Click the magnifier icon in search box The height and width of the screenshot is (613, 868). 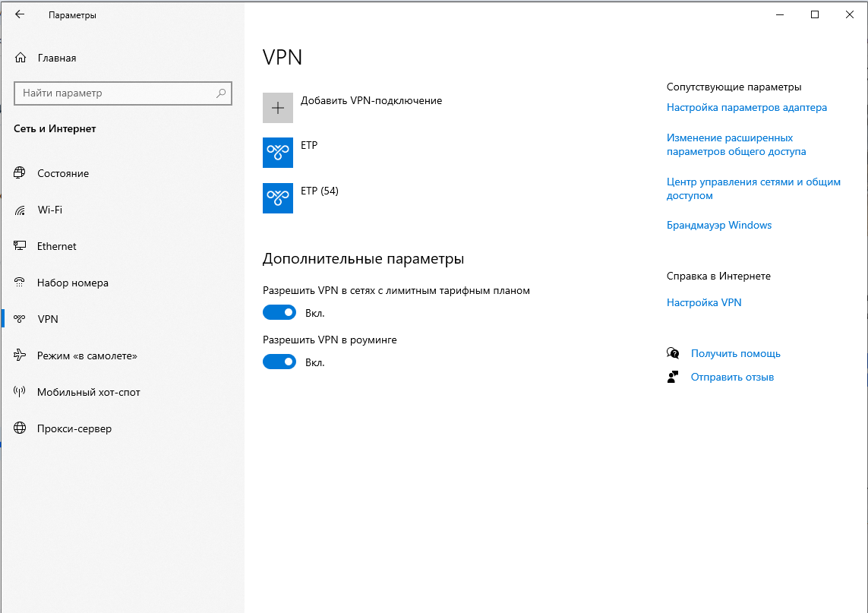[221, 93]
